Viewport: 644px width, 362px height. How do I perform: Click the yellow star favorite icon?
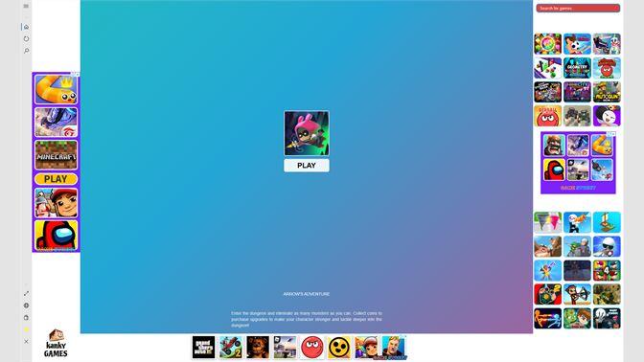pyautogui.click(x=26, y=329)
